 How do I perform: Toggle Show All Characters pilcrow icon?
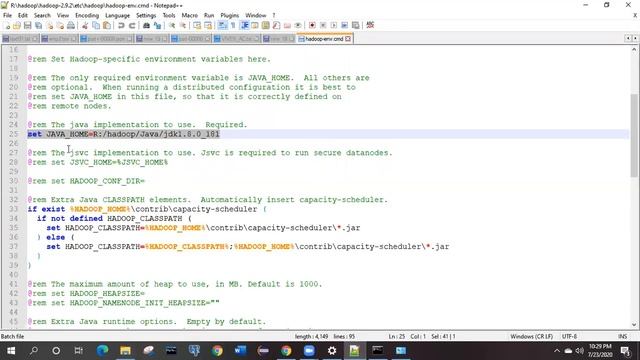(233, 25)
